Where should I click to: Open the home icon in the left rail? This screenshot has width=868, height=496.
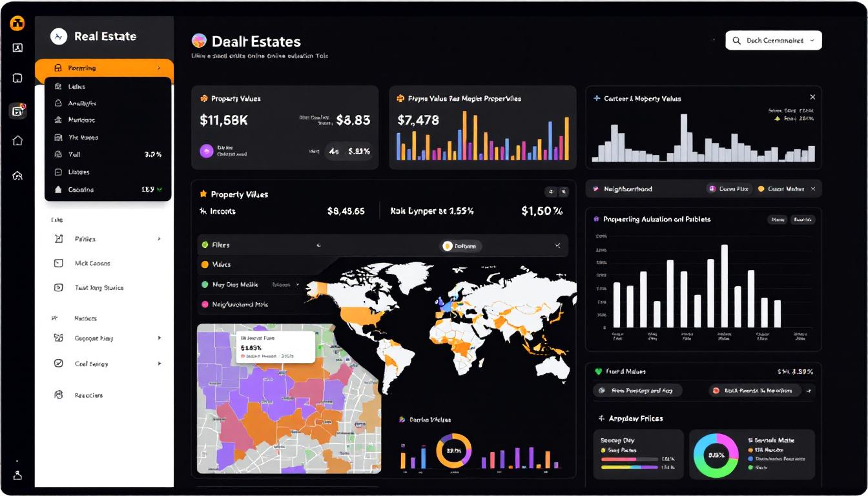(x=17, y=141)
